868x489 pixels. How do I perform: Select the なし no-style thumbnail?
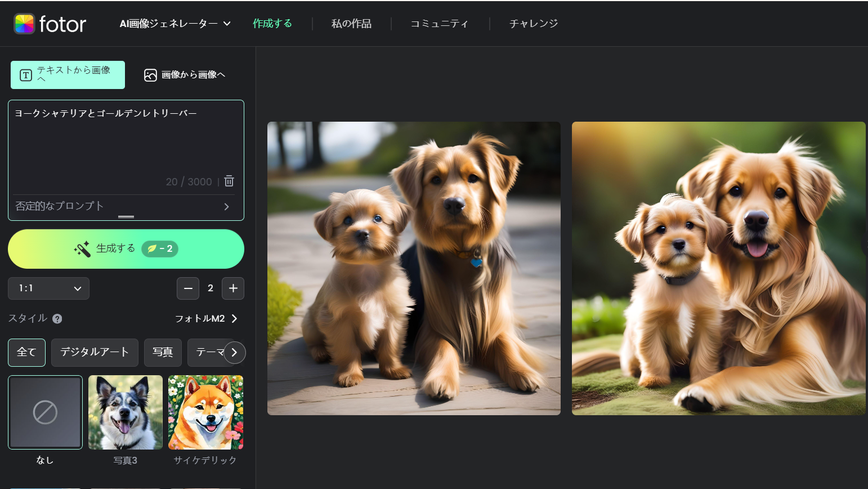pos(45,412)
